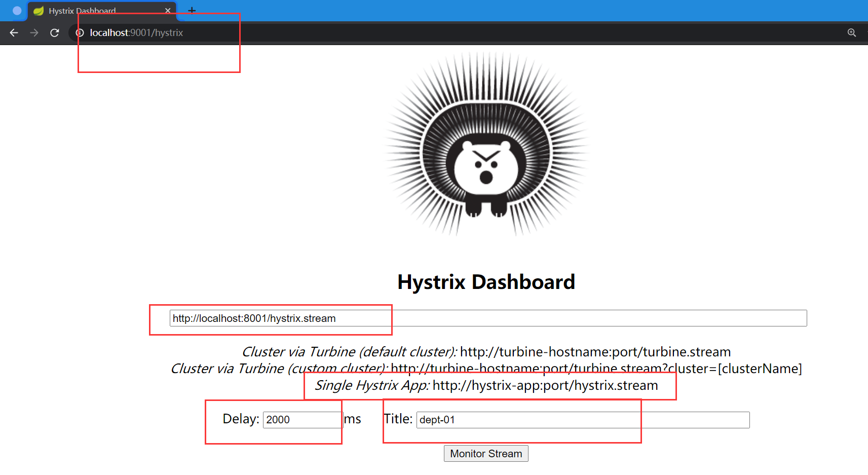Open a new tab with the plus button

[x=192, y=10]
